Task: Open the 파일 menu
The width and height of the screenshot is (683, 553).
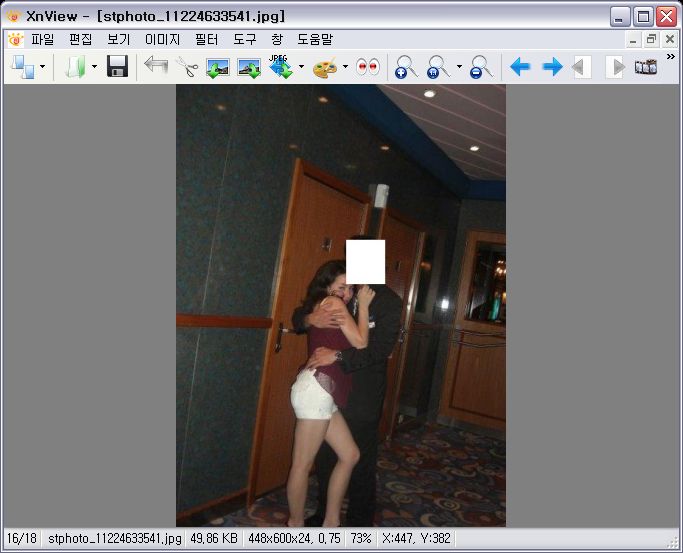Action: pyautogui.click(x=43, y=40)
